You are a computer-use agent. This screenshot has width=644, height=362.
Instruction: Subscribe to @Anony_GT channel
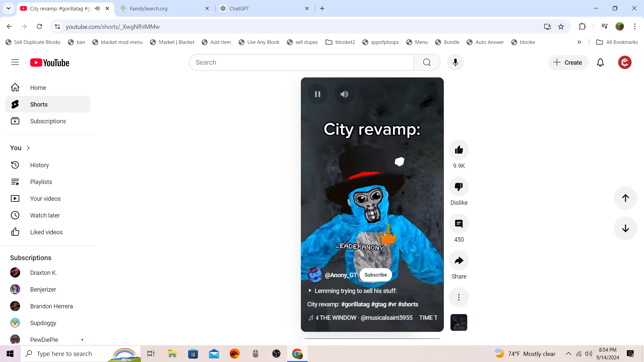tap(375, 275)
